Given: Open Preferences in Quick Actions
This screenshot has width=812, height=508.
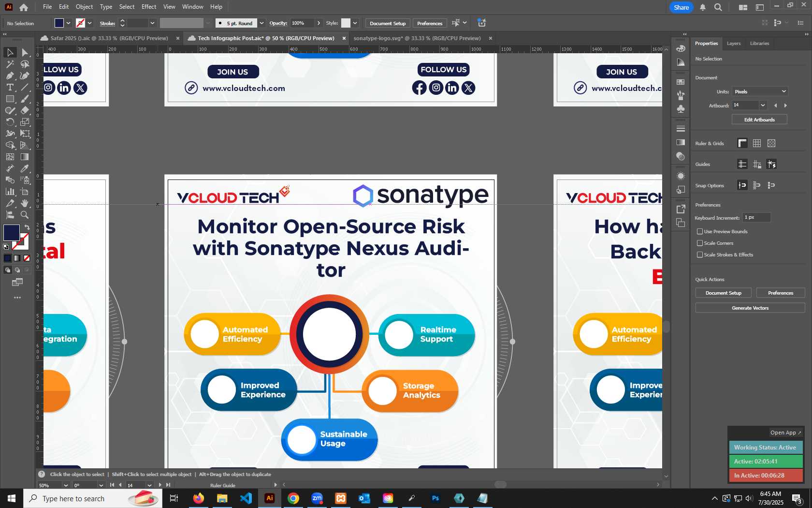Looking at the screenshot, I should (781, 293).
